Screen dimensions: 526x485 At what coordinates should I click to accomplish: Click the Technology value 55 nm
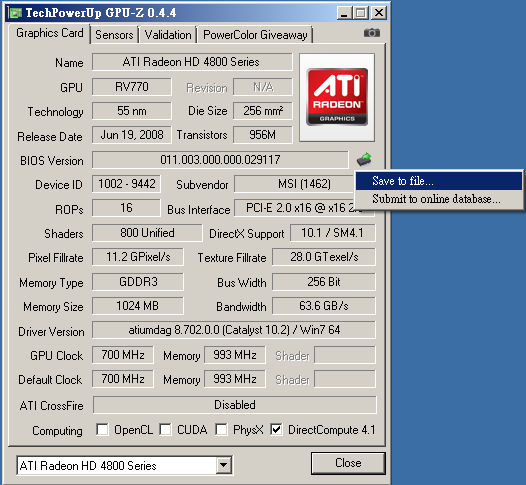point(132,111)
